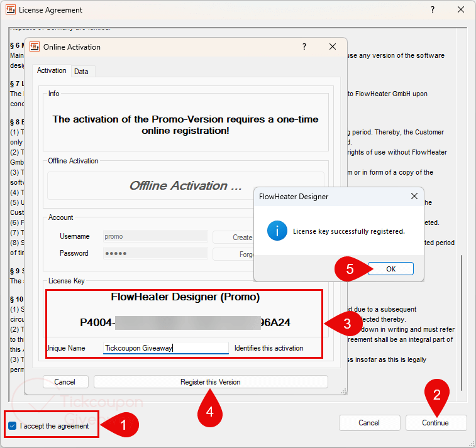Uncheck the 'I accept the agreement' checkbox
The image size is (476, 448).
[13, 426]
